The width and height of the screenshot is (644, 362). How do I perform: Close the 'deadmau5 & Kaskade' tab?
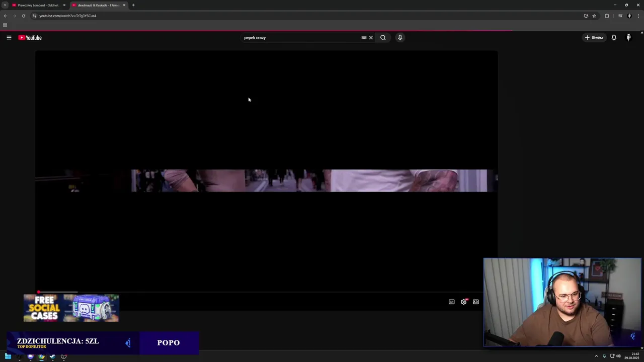[x=124, y=5]
